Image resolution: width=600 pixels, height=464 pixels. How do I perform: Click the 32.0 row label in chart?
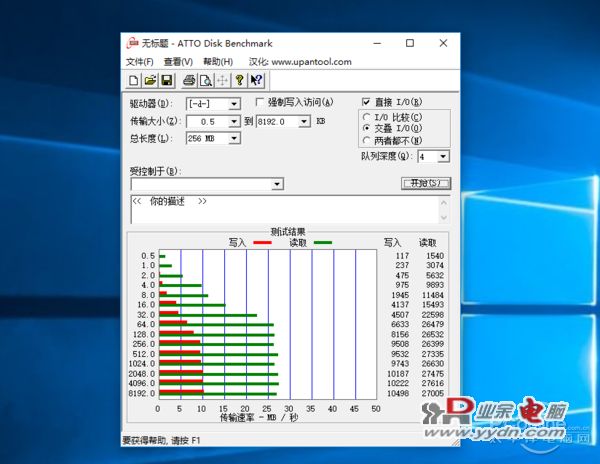(146, 314)
